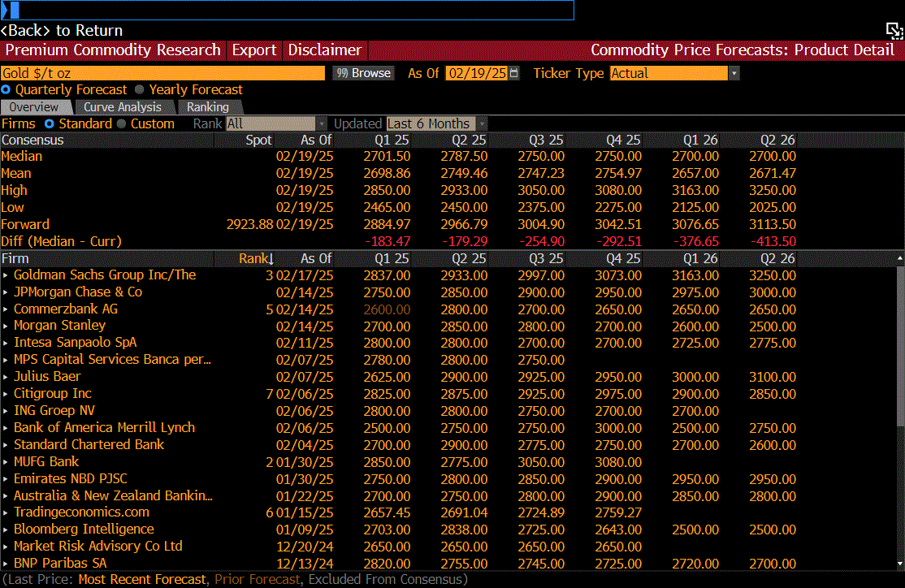Open the Export menu
This screenshot has width=905, height=588.
pyautogui.click(x=254, y=50)
